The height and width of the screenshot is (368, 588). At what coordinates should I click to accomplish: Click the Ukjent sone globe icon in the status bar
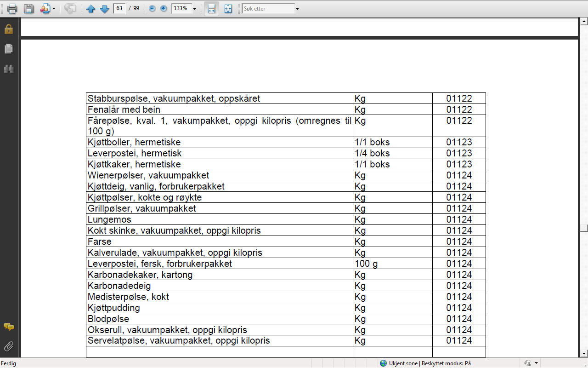point(383,363)
